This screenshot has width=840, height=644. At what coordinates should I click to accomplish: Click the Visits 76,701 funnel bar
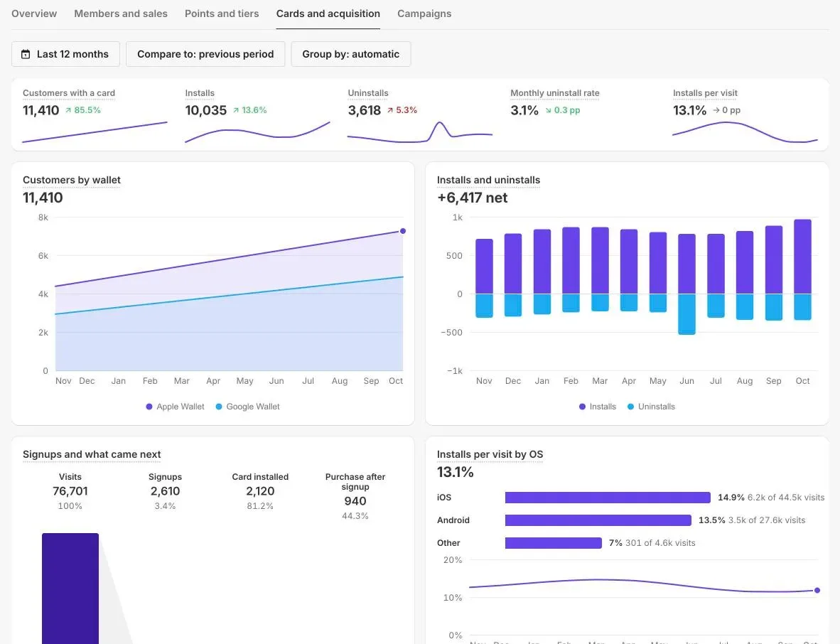70,589
